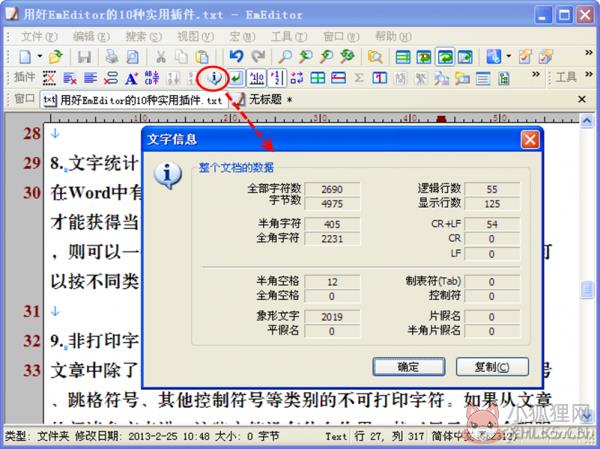Click the Print icon
The image size is (600, 449).
coord(112,57)
